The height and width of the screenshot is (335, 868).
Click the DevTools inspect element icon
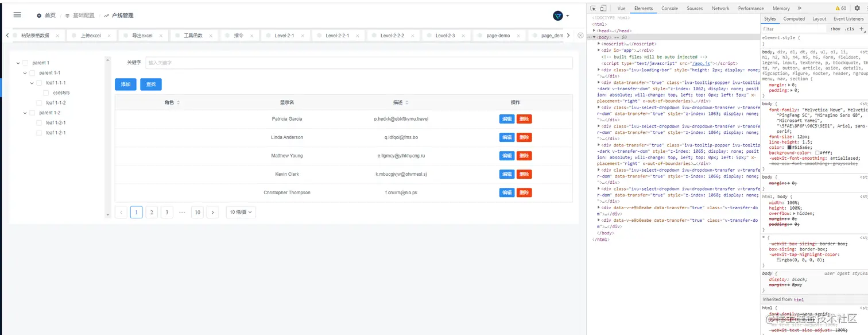[x=593, y=8]
